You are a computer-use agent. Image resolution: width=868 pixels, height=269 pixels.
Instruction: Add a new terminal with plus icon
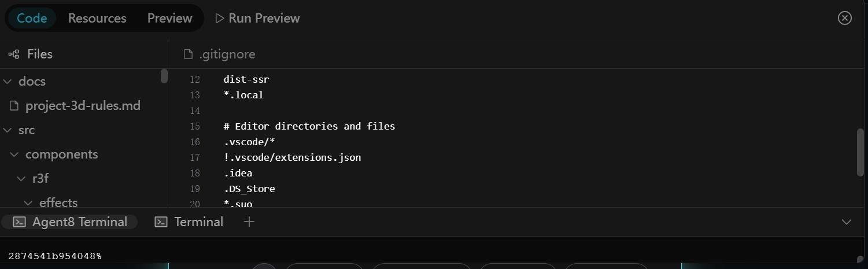[x=249, y=222]
